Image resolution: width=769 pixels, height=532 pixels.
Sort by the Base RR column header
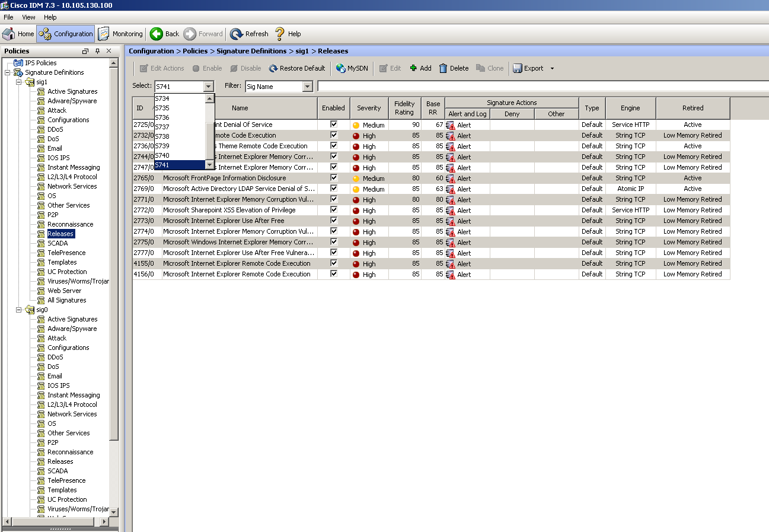coord(433,108)
